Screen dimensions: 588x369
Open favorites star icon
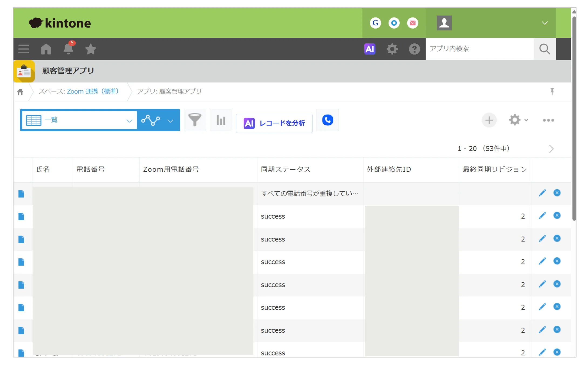pos(91,49)
